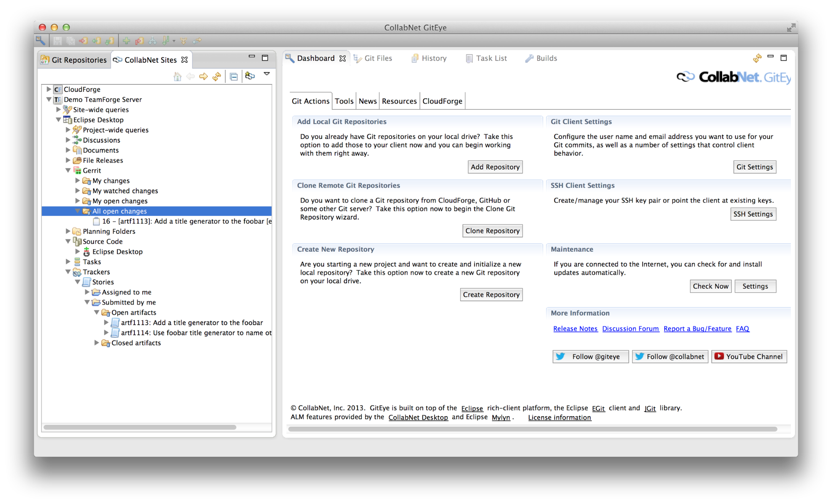Click the green plus Add toolbar icon
The width and height of the screenshot is (832, 504).
pyautogui.click(x=126, y=41)
